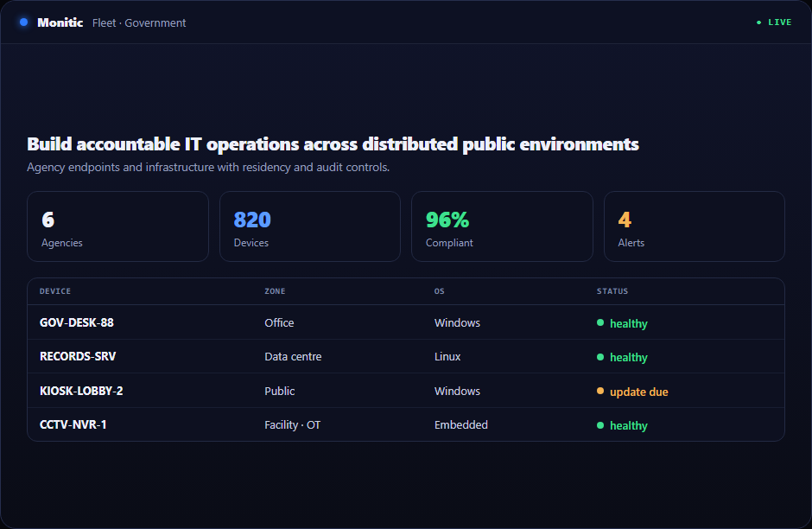
Task: Click the LIVE status indicator
Action: [x=774, y=22]
